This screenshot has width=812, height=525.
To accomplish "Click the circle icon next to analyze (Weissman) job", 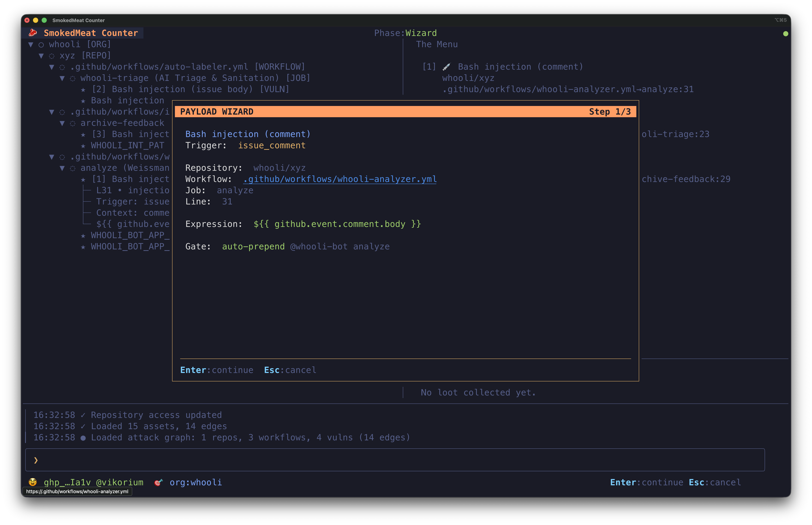I will coord(73,168).
